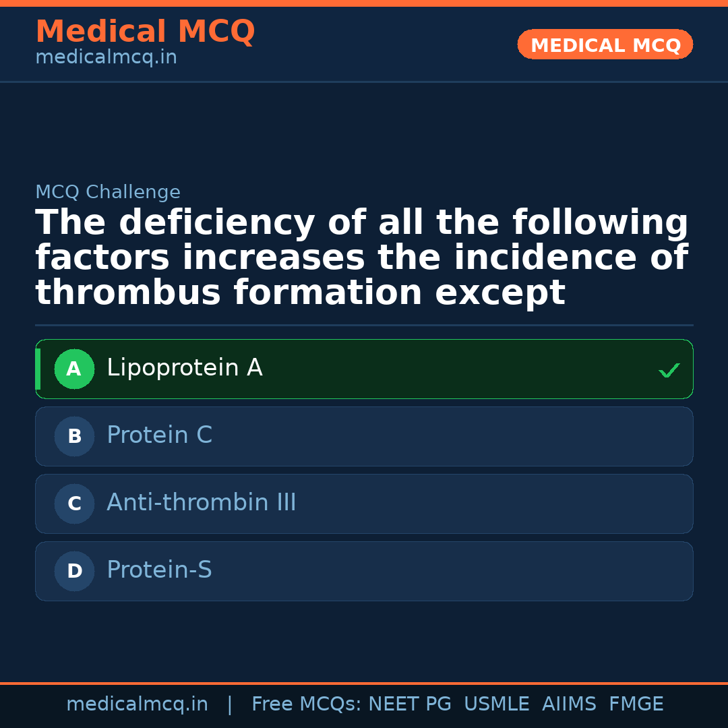Open the medicalmcq.in link under the title
This screenshot has width=728, height=728.
[106, 58]
